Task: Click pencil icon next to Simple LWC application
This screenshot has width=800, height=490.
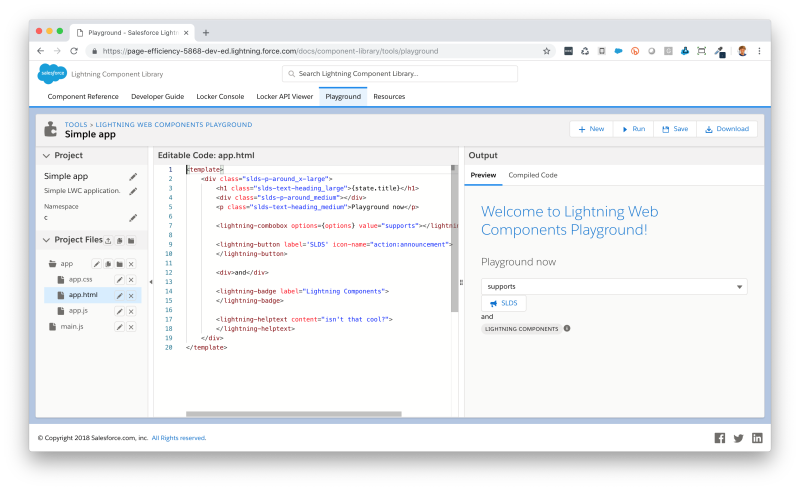Action: 133,191
